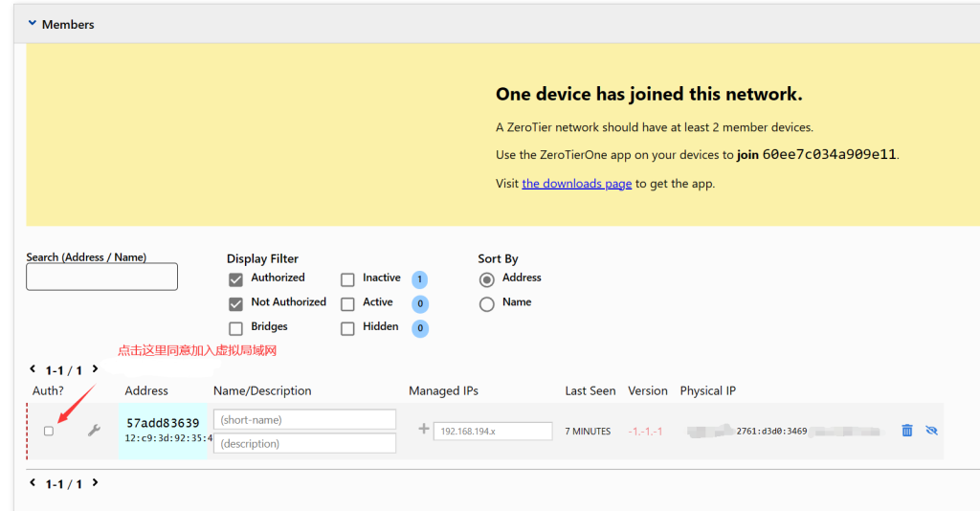Image resolution: width=980 pixels, height=511 pixels.
Task: Enable the Hidden display filter checkbox
Action: 347,328
